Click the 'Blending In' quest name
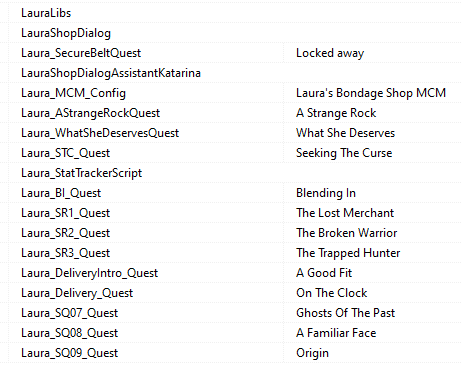461x371 pixels. click(x=326, y=193)
